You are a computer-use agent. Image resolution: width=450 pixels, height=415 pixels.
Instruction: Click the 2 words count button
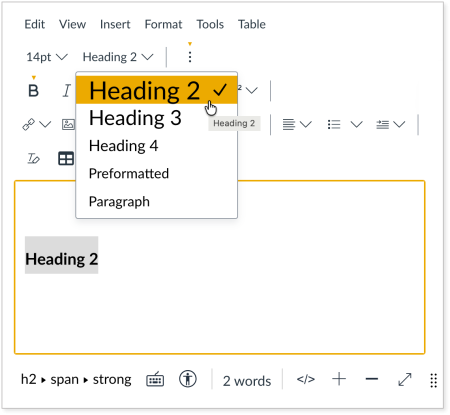pos(247,381)
